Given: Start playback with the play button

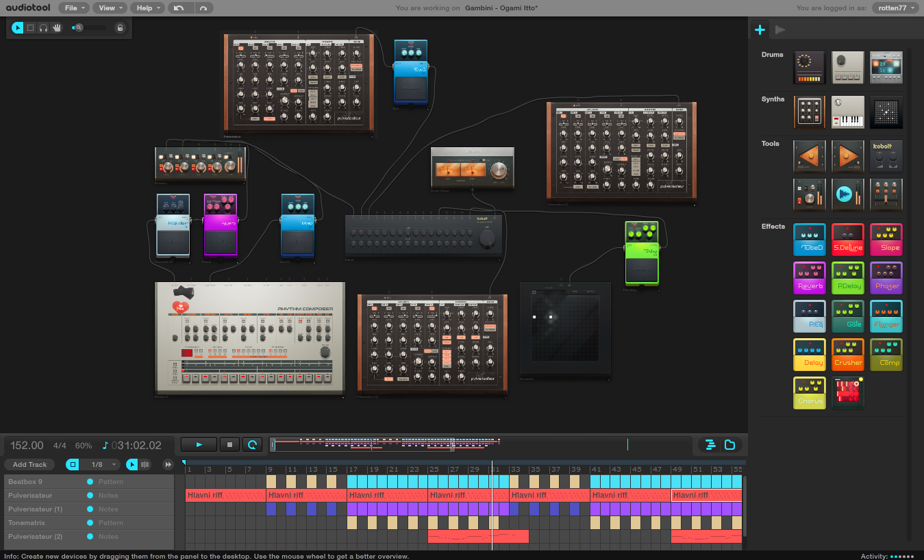Looking at the screenshot, I should pyautogui.click(x=199, y=445).
